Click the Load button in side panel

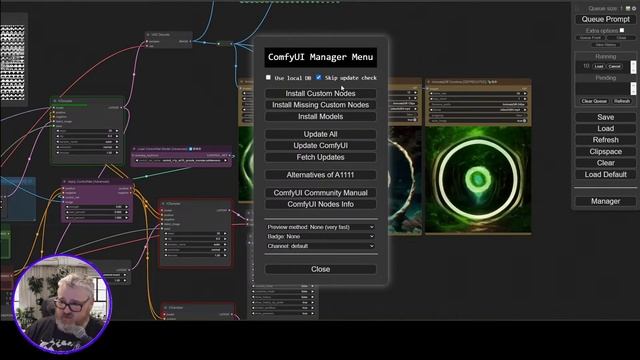point(606,129)
